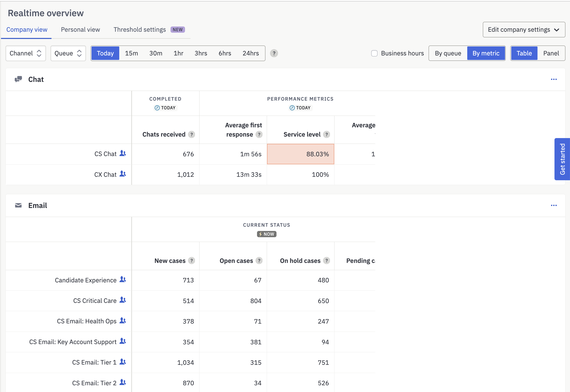Viewport: 570px width, 392px height.
Task: Click the 751 on hold cases value
Action: (x=323, y=363)
